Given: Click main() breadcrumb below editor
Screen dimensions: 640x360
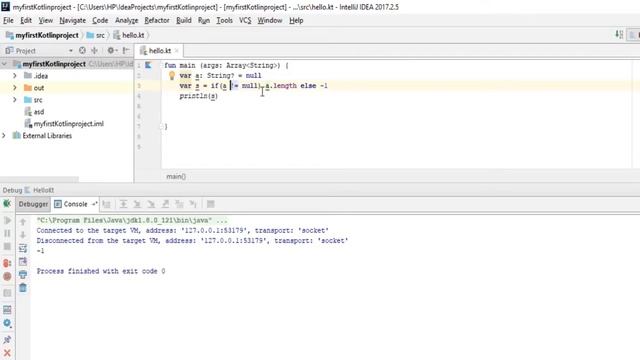Looking at the screenshot, I should click(x=176, y=176).
